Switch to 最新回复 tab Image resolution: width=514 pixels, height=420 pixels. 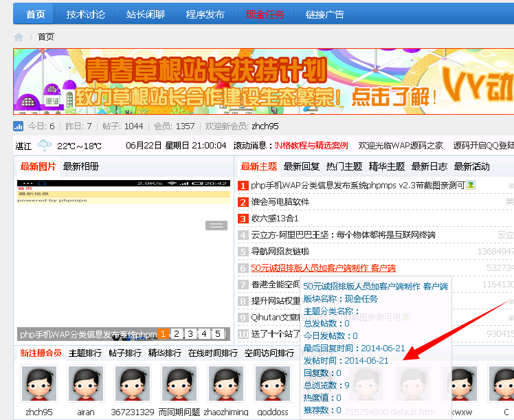(x=301, y=166)
